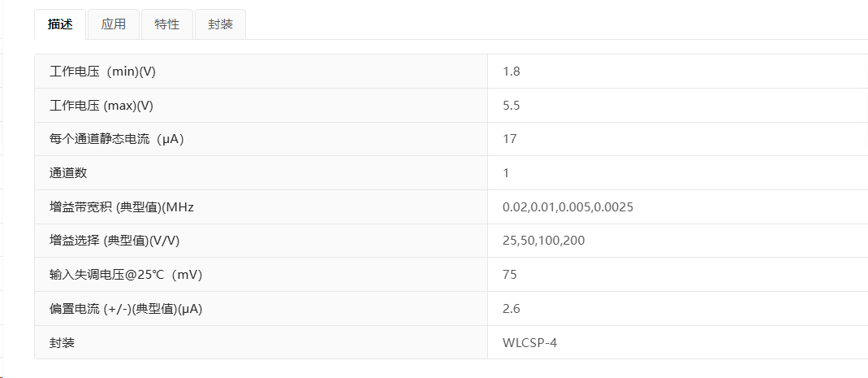This screenshot has height=378, width=868.
Task: Click the offset voltage value 75
Action: pos(510,275)
